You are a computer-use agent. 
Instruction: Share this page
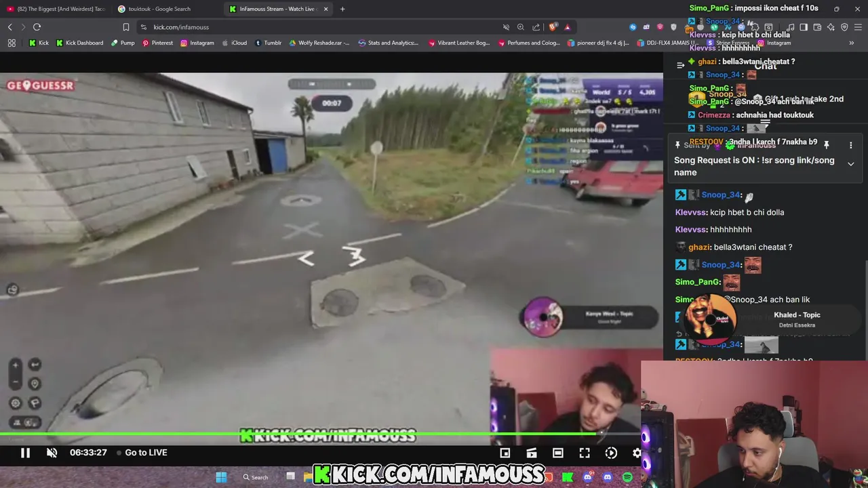(x=536, y=27)
